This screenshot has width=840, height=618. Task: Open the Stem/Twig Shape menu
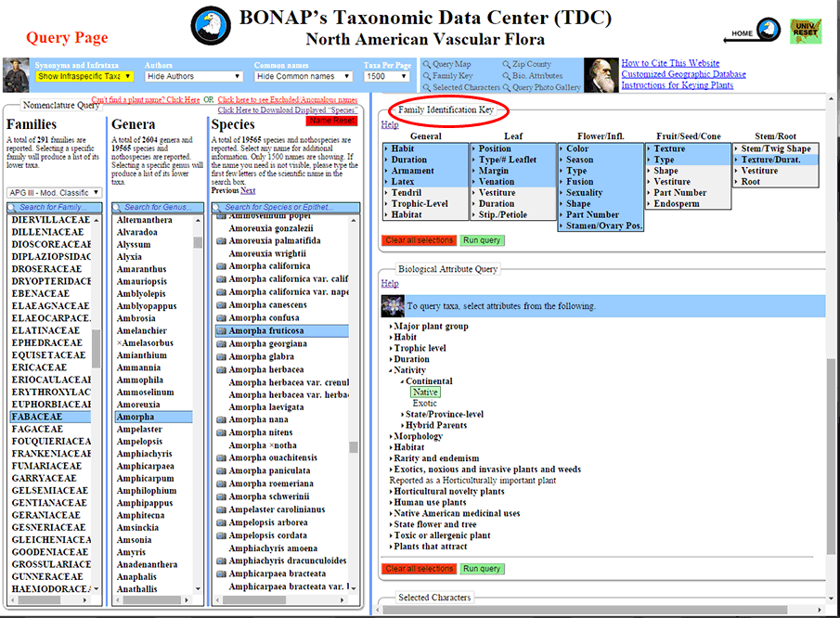click(x=776, y=148)
